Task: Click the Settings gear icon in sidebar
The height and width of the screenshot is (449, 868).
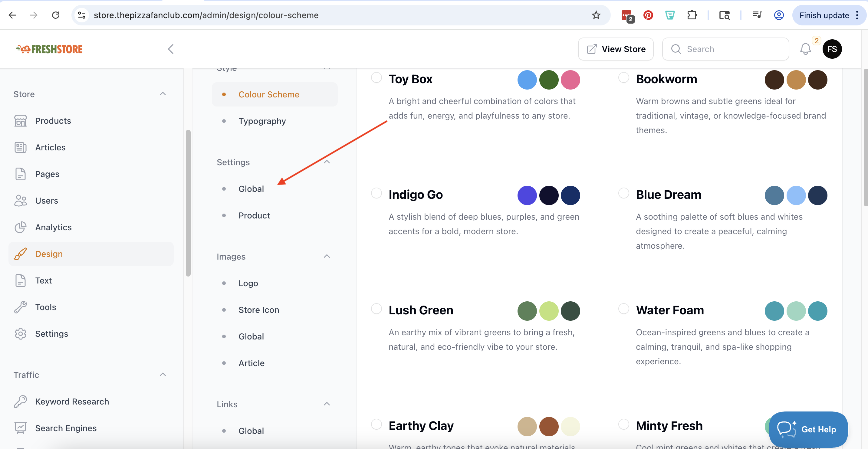Action: (20, 334)
